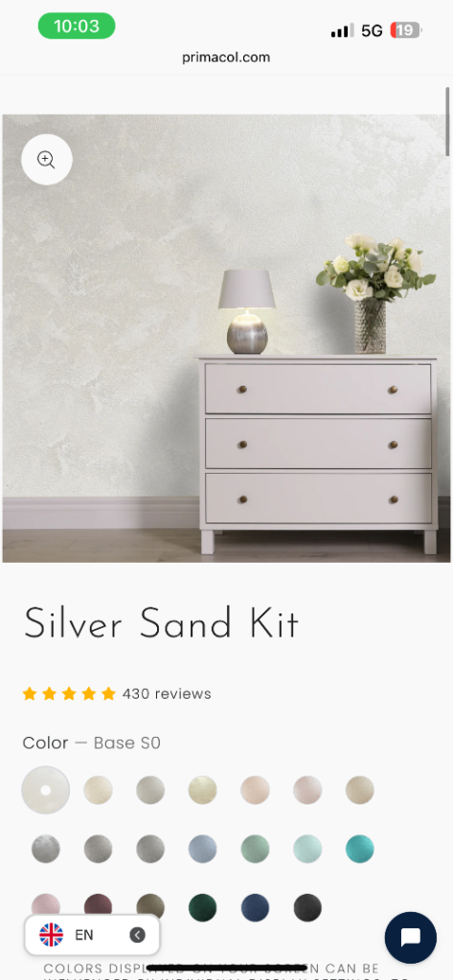Choose the black color swatch

[x=307, y=907]
